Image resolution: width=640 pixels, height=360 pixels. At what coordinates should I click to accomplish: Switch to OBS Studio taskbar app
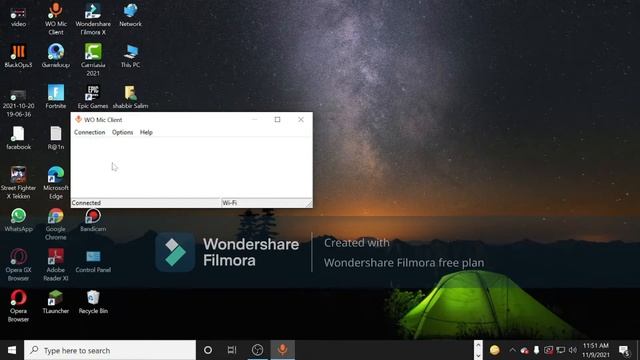click(x=258, y=350)
